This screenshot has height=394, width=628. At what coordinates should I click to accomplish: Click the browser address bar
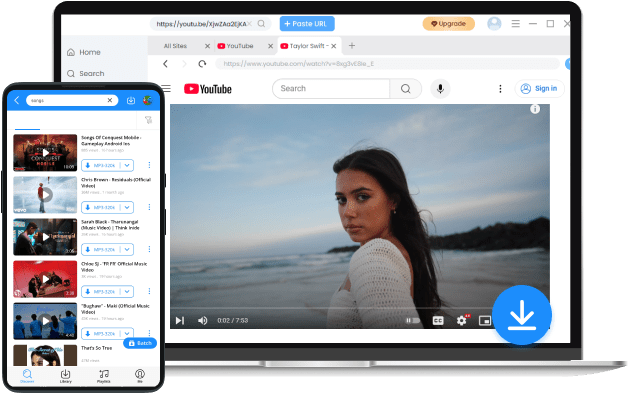pyautogui.click(x=387, y=64)
